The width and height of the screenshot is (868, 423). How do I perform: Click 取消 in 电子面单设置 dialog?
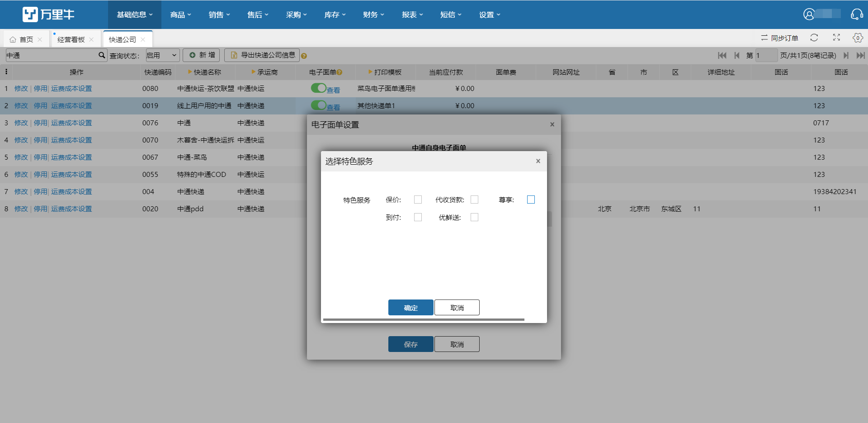457,344
